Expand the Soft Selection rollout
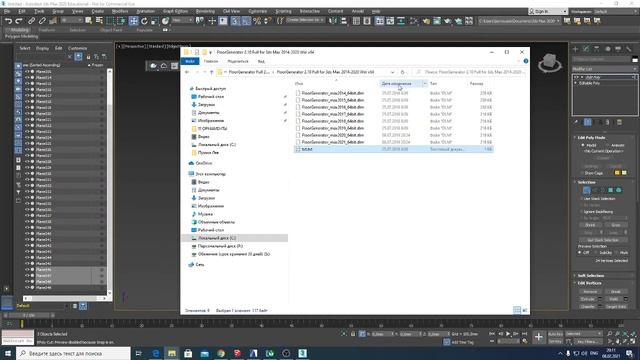 604,276
